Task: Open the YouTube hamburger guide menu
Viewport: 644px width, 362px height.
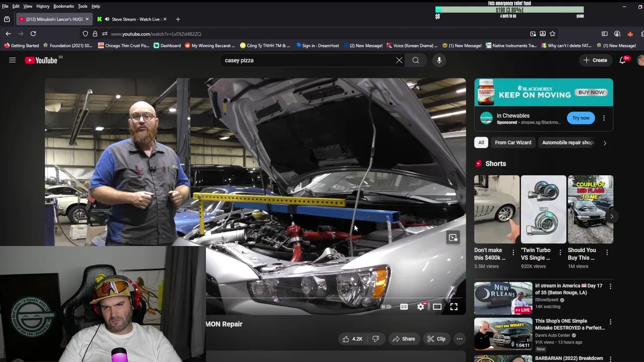Action: pyautogui.click(x=13, y=60)
